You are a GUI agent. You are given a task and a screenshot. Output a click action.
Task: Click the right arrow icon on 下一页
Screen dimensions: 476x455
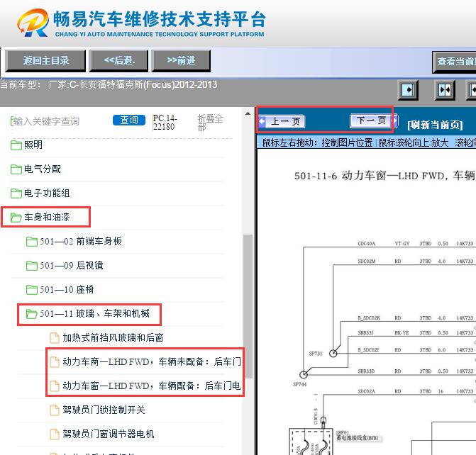click(395, 120)
